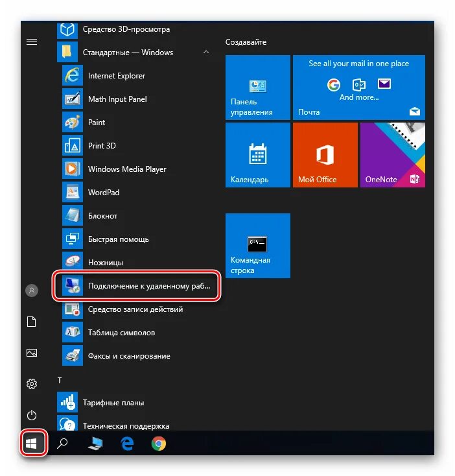The width and height of the screenshot is (455, 476).
Task: Open the OneNote tile
Action: [393, 155]
